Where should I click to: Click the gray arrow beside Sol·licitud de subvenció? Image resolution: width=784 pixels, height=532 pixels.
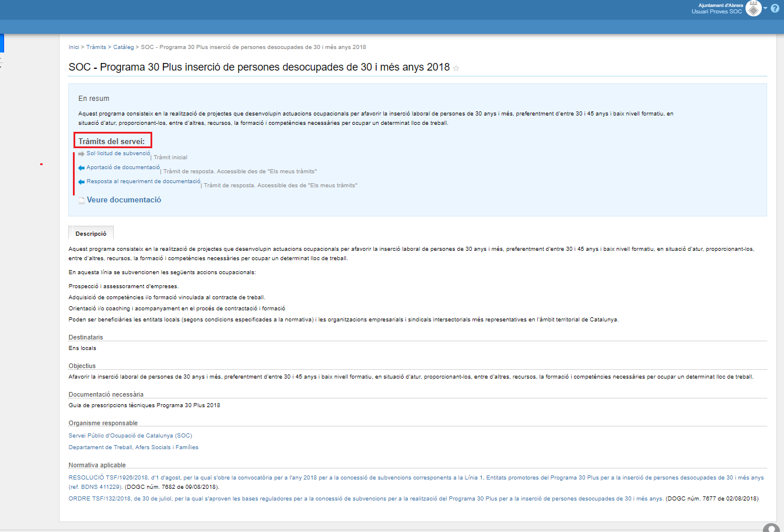coord(81,154)
